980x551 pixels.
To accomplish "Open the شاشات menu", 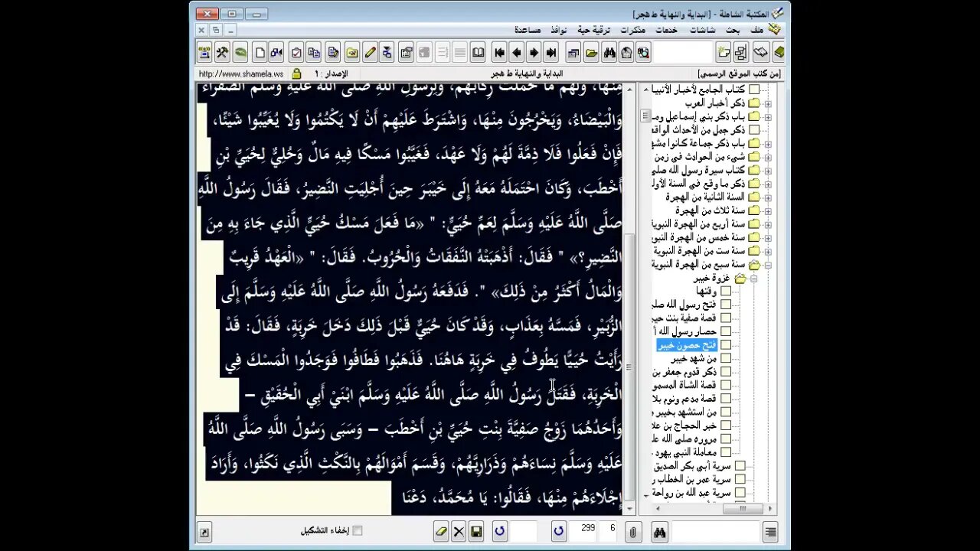I will [x=703, y=30].
